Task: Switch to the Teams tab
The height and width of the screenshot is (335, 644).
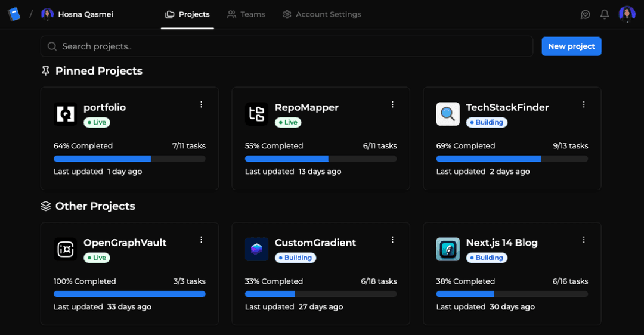Action: click(246, 14)
